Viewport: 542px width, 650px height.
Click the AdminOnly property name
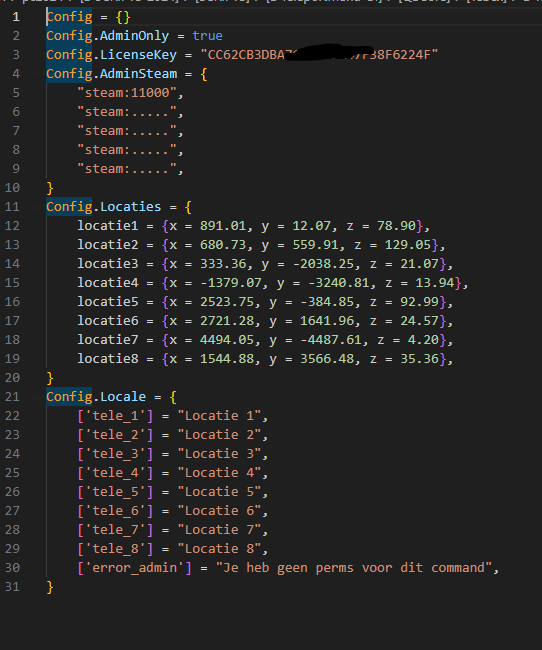(x=134, y=36)
